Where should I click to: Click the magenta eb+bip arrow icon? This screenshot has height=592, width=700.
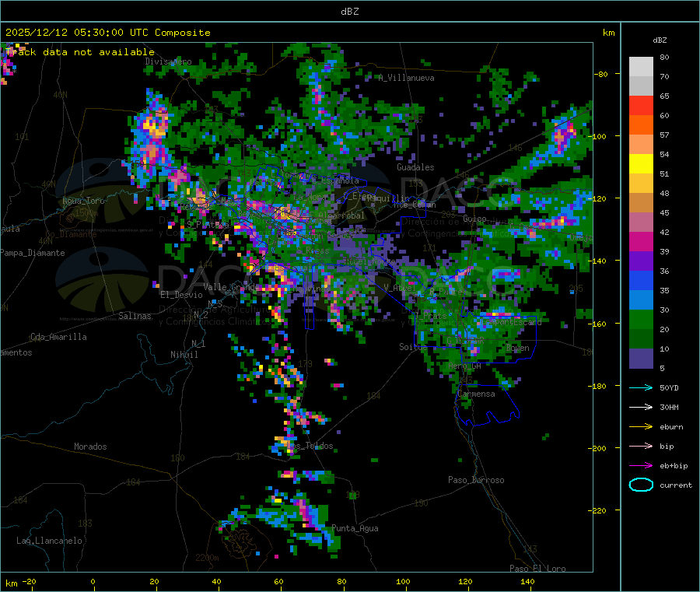641,465
